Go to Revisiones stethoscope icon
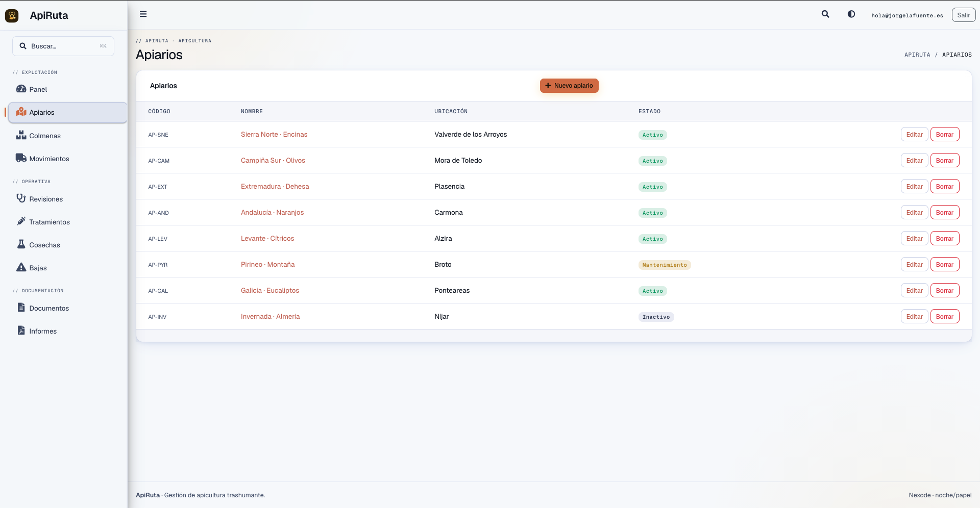980x508 pixels. (x=21, y=198)
